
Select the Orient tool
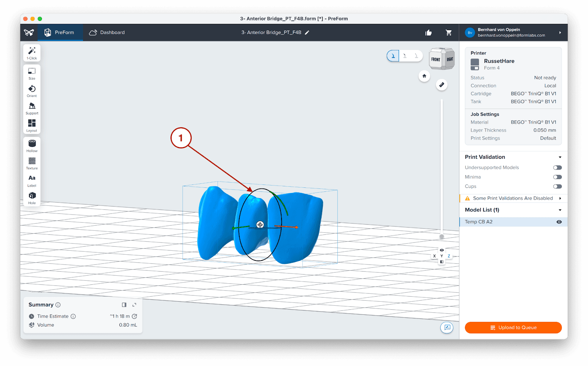pos(32,90)
